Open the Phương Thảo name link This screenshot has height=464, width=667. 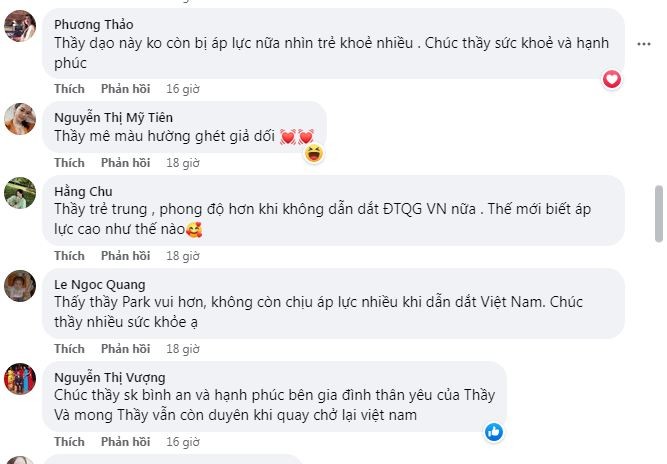(93, 24)
